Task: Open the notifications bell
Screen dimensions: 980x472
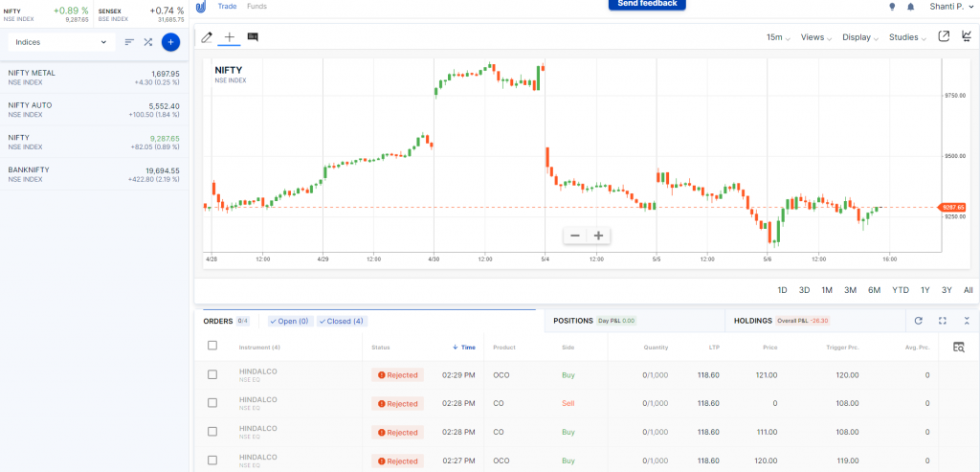Action: coord(911,7)
